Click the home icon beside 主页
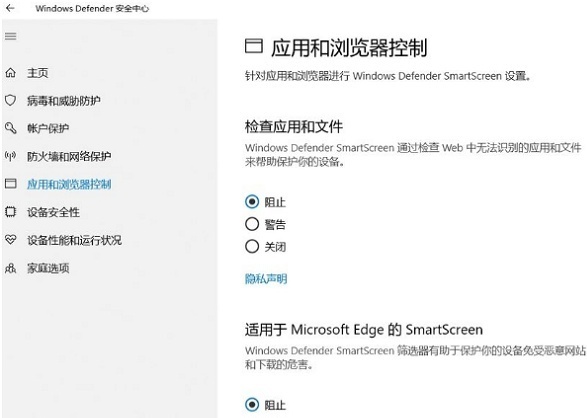The height and width of the screenshot is (418, 587). [10, 73]
